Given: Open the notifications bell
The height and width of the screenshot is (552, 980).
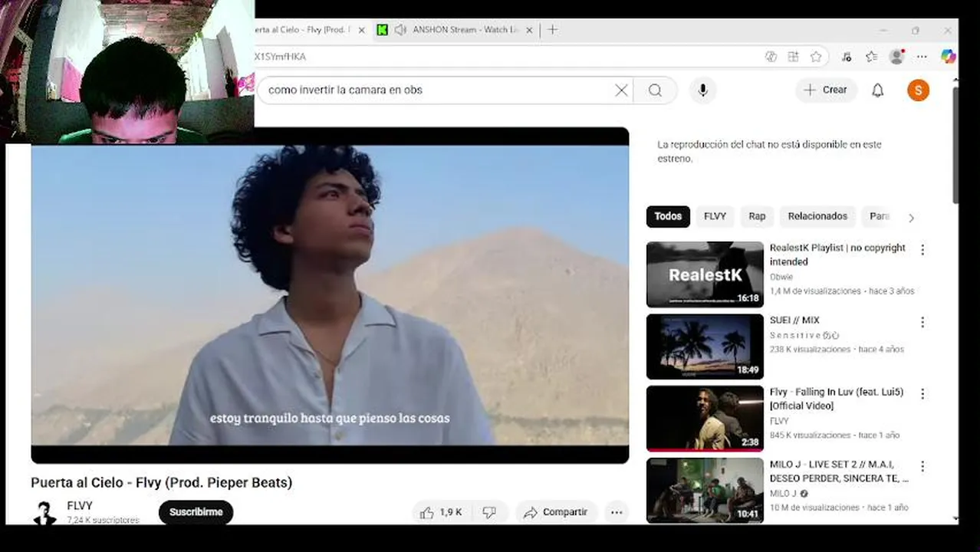Looking at the screenshot, I should pos(878,90).
